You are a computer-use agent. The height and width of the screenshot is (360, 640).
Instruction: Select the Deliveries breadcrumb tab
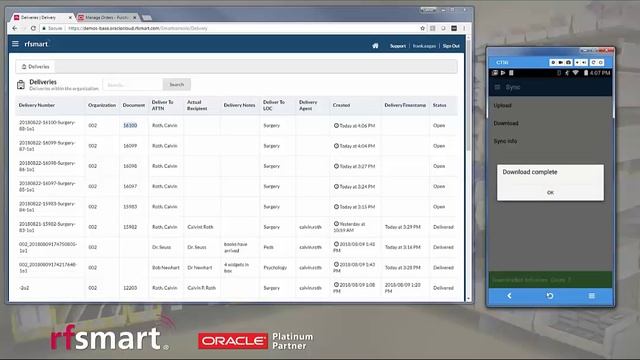[35, 67]
